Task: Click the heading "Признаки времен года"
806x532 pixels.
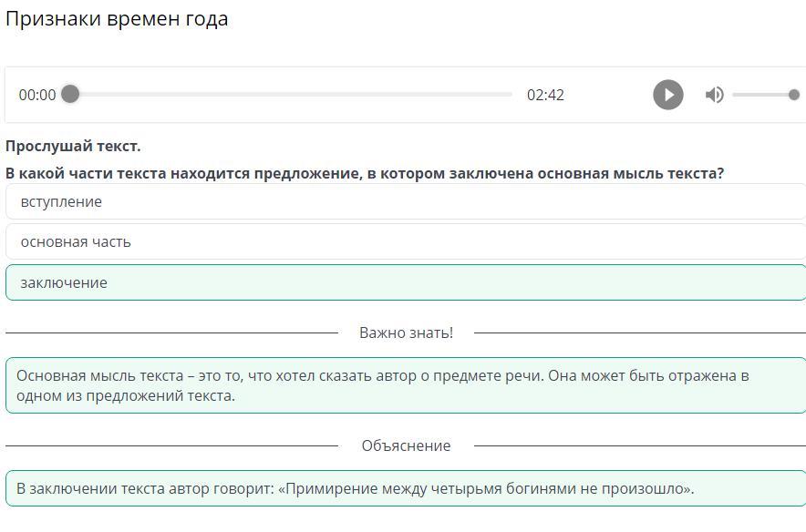Action: click(117, 19)
